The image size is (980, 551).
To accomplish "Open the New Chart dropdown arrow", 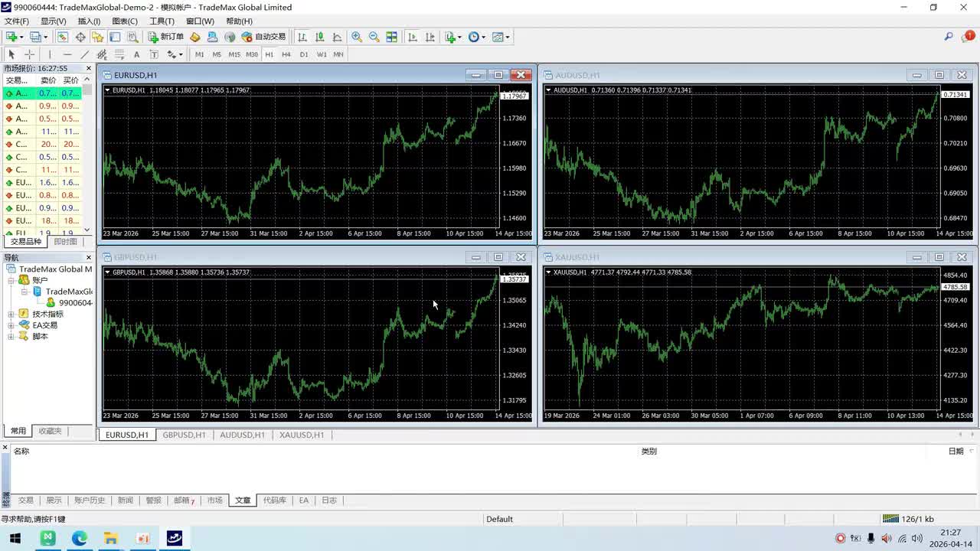I will point(21,37).
